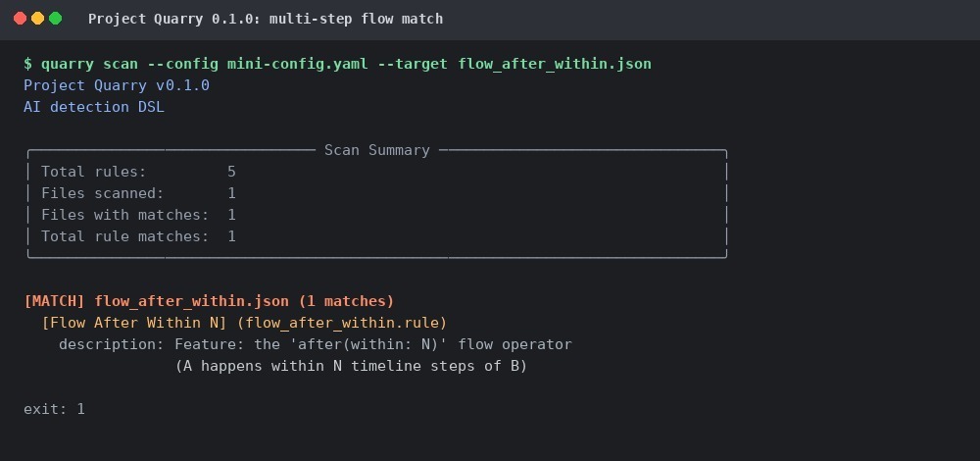The image size is (980, 461).
Task: Click the 'Project Quarry v0.1.0' version line
Action: click(x=117, y=85)
